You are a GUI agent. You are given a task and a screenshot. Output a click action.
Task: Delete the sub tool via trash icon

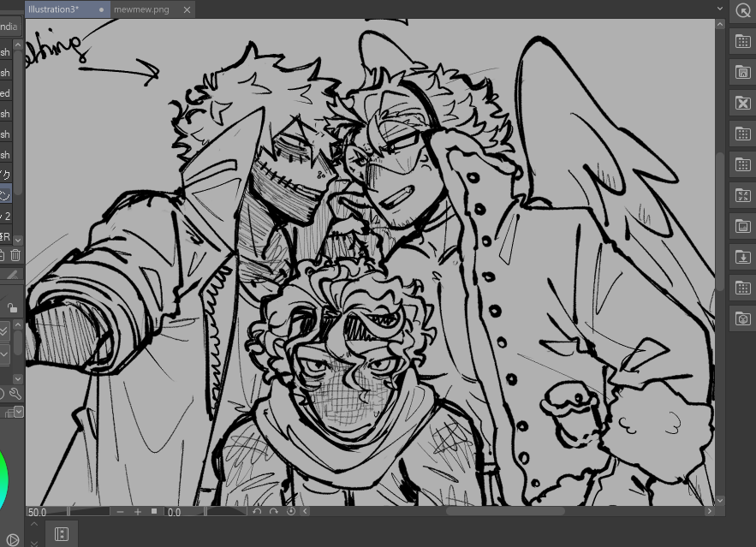coord(15,255)
